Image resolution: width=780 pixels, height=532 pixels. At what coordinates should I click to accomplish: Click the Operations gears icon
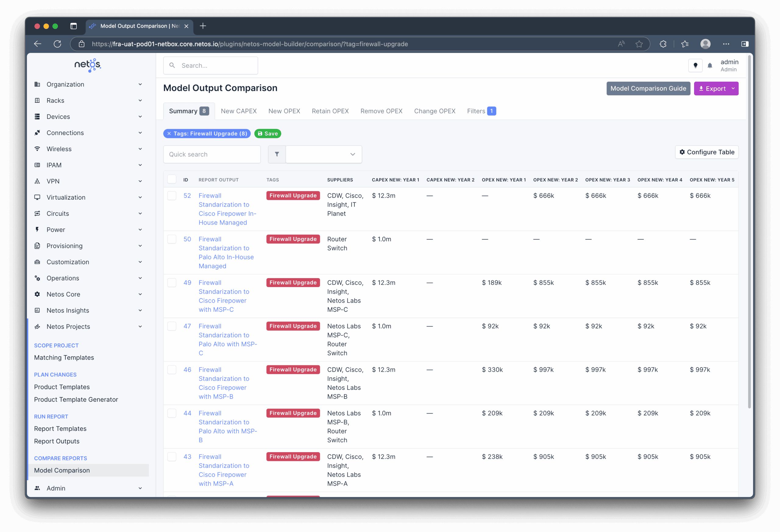coord(37,278)
